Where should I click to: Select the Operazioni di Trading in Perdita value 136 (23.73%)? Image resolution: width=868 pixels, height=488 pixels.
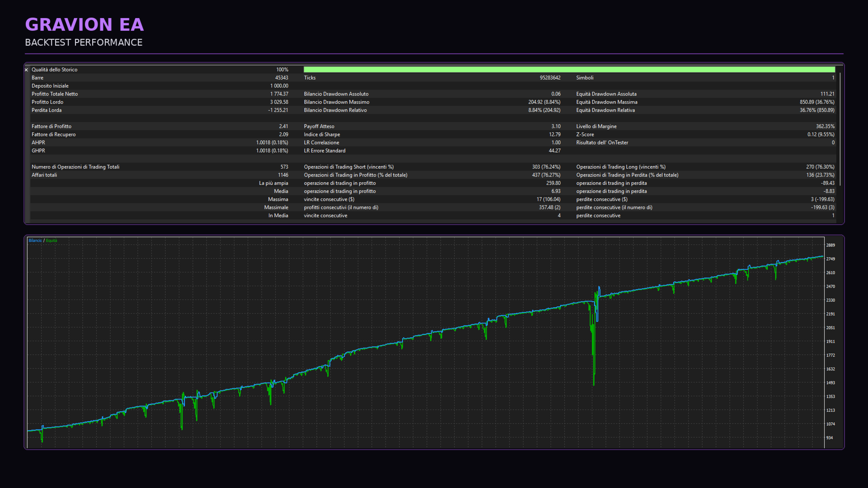coord(820,175)
